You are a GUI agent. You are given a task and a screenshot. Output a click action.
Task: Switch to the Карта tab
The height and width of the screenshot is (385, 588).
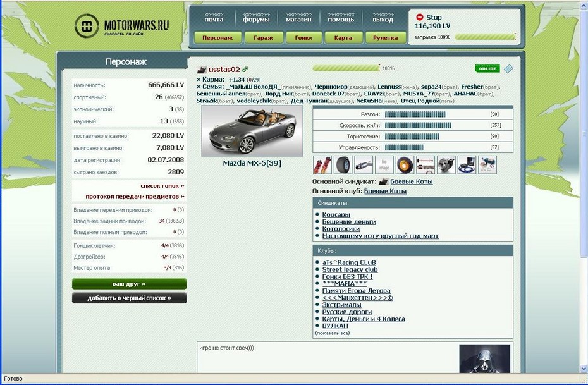coord(343,38)
